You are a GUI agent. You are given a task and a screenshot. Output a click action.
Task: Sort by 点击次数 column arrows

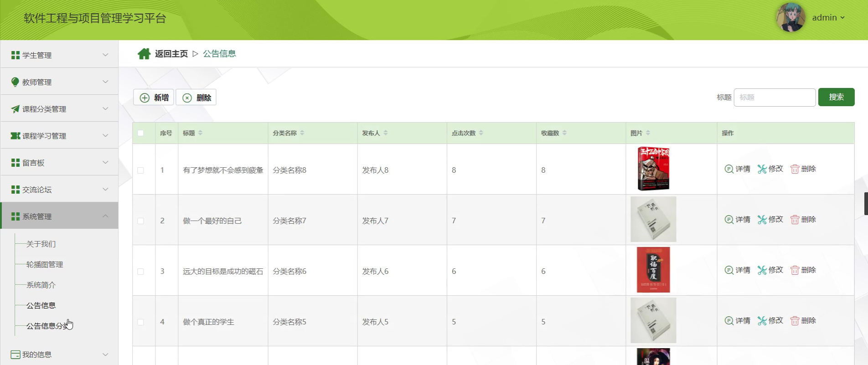(481, 133)
